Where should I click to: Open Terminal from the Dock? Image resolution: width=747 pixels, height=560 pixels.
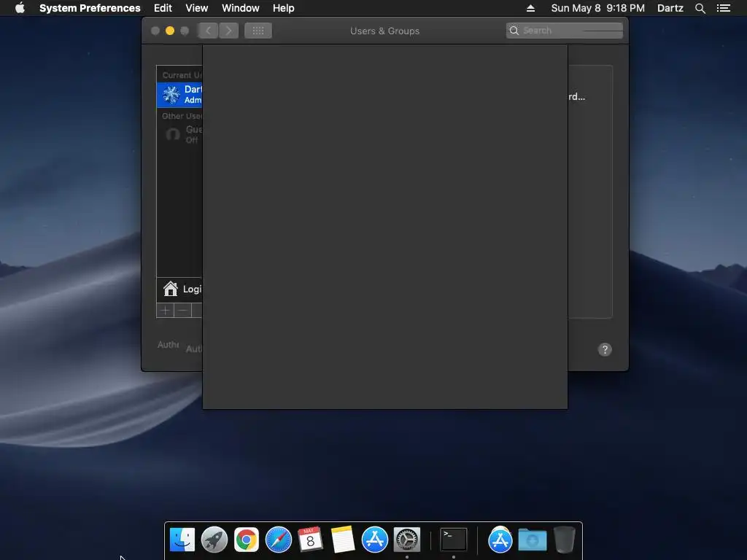point(454,540)
